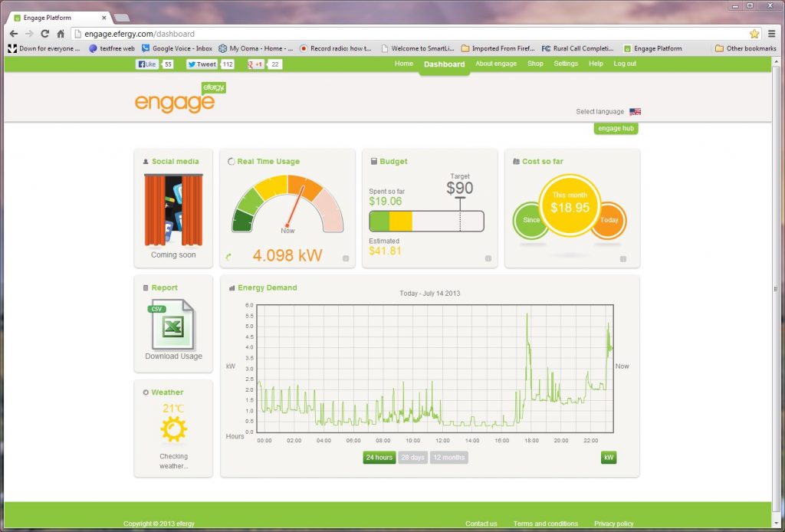Click info icon in Real Time Usage card
The width and height of the screenshot is (785, 532).
(x=346, y=258)
